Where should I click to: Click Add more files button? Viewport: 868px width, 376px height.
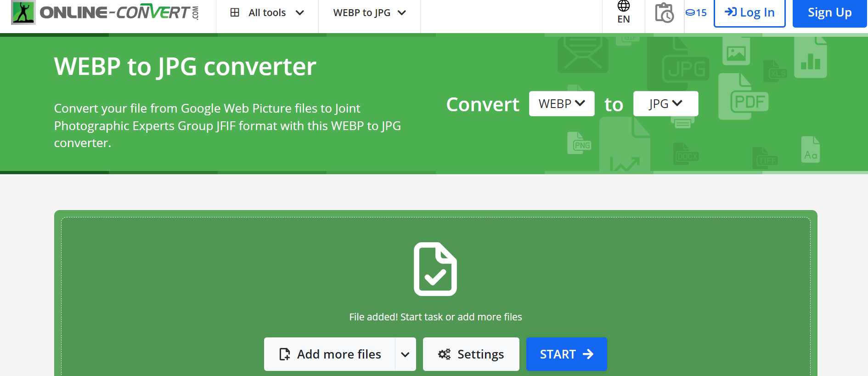click(x=330, y=354)
